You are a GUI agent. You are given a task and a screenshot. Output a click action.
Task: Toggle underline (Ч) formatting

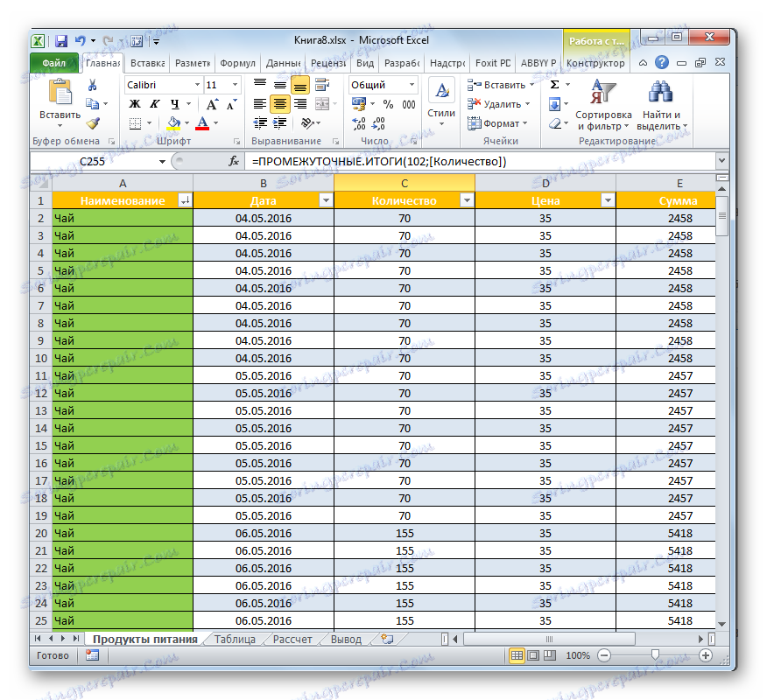(175, 104)
